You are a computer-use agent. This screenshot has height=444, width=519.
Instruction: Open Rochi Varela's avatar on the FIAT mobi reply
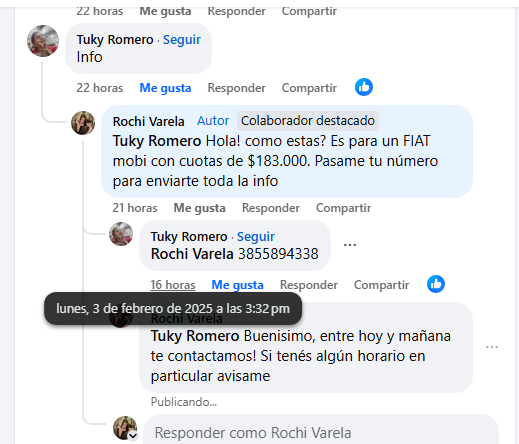[83, 123]
